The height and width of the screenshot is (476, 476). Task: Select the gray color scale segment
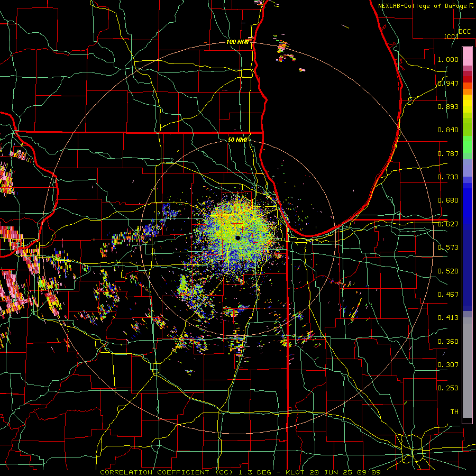tap(467, 368)
